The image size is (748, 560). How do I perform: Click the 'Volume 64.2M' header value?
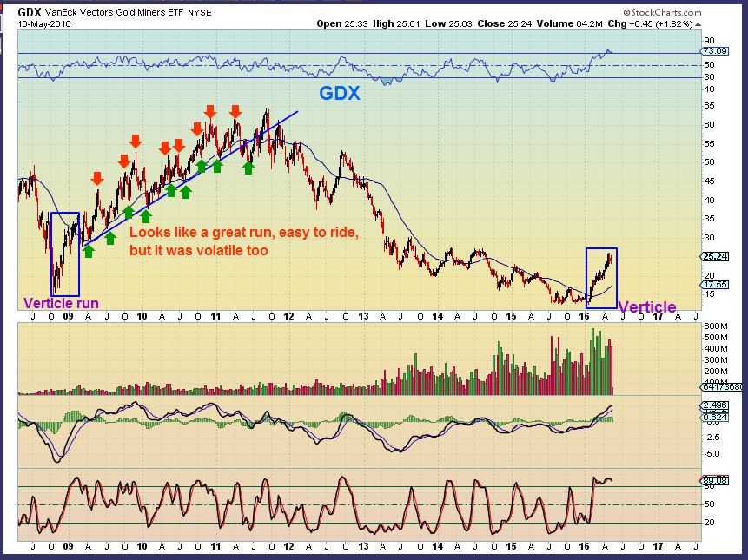[570, 23]
